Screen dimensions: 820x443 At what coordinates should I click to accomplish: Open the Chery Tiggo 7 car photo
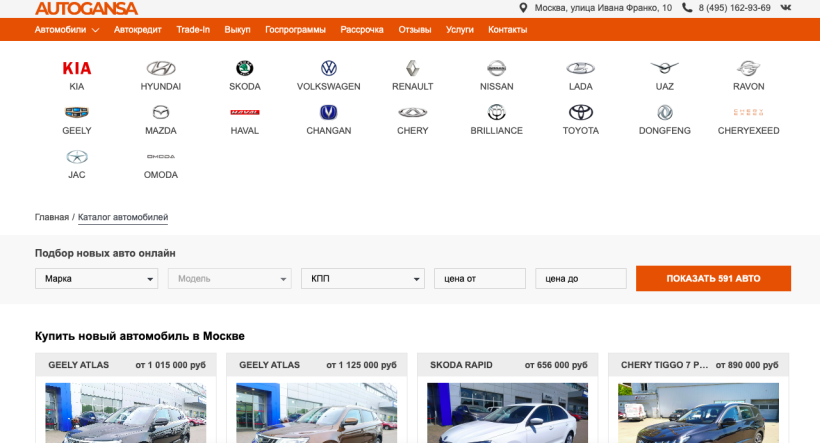click(x=698, y=413)
